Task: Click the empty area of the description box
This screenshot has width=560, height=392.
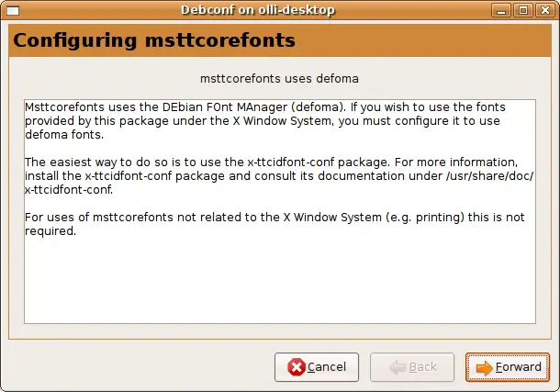Action: 279,285
